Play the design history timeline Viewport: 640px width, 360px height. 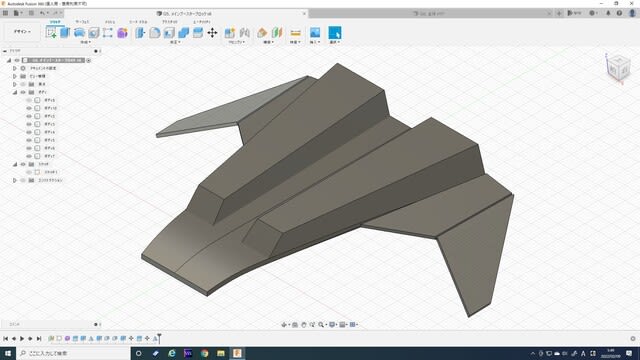coord(22,338)
